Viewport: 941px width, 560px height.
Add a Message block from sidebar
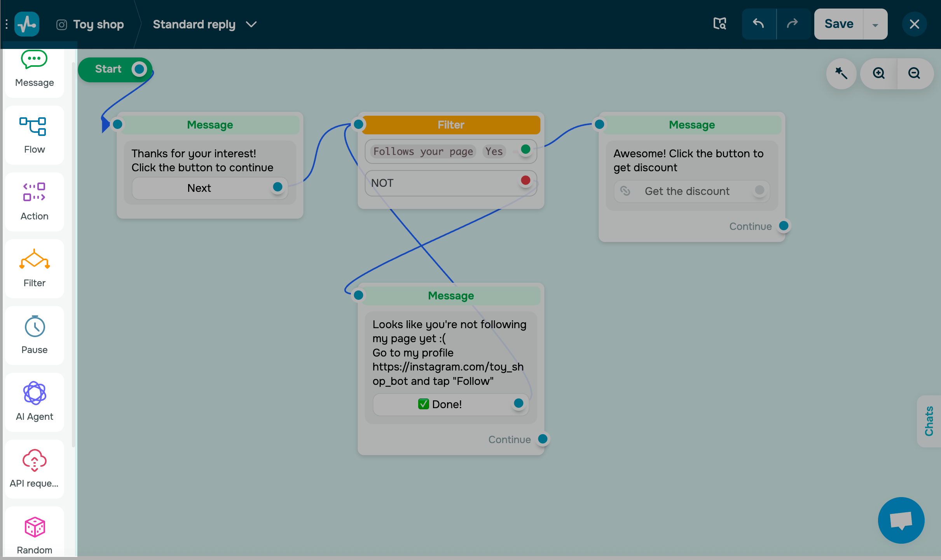click(34, 70)
